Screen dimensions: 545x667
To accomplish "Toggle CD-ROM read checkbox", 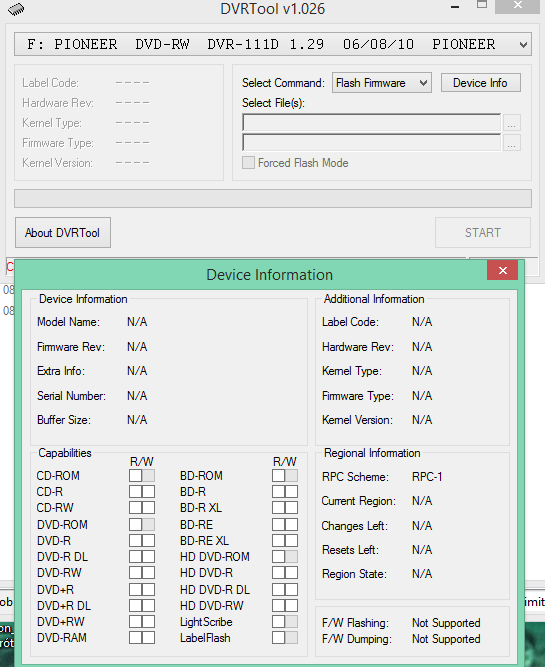I will click(x=136, y=476).
